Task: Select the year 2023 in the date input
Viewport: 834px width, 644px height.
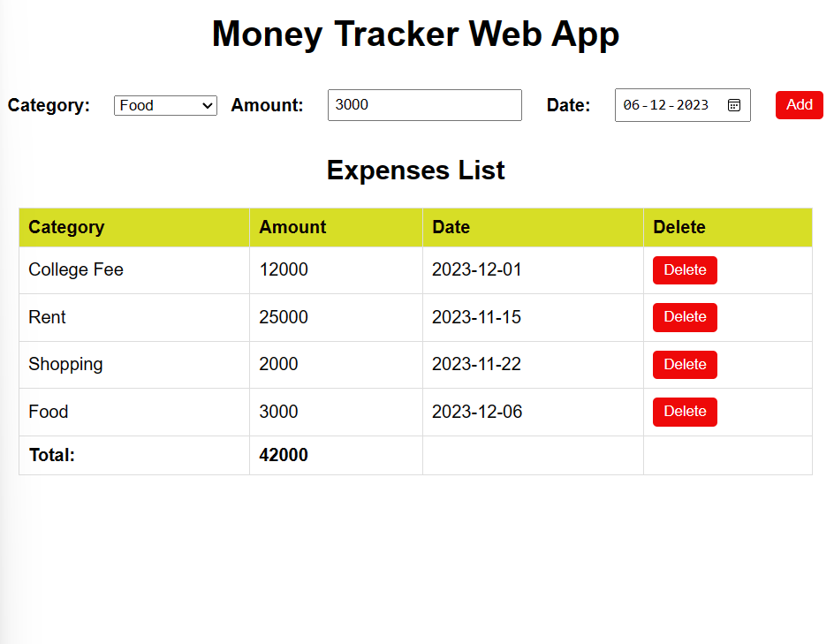Action: tap(692, 105)
